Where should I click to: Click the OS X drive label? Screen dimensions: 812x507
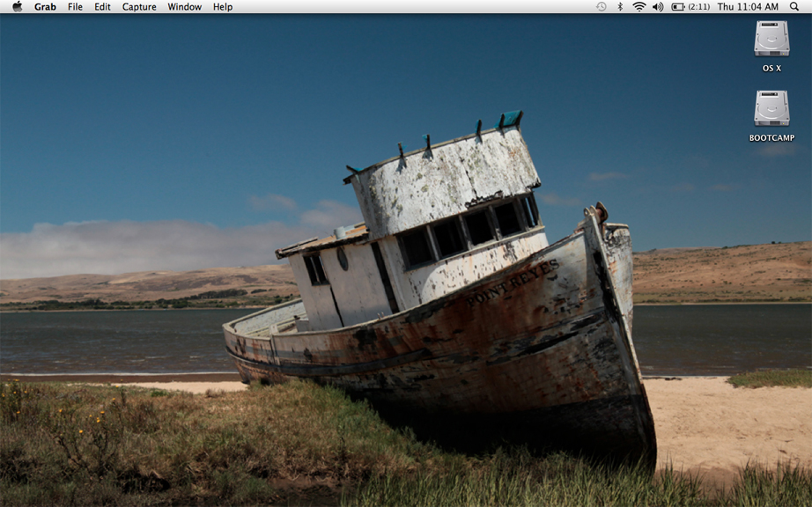[771, 69]
